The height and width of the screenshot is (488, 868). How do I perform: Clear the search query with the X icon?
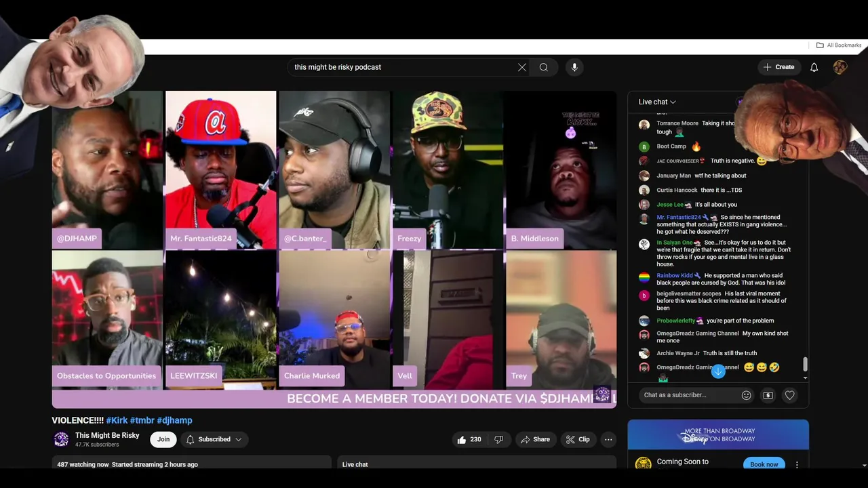pyautogui.click(x=522, y=67)
